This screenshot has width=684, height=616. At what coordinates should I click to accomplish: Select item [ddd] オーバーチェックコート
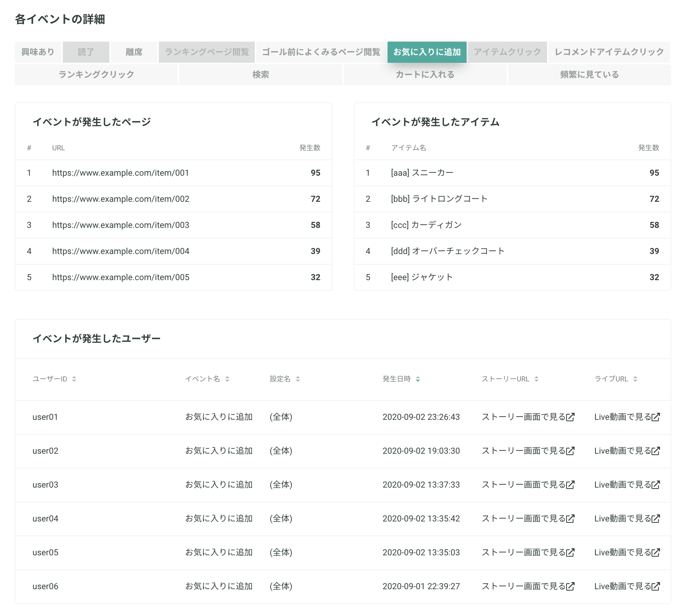click(448, 251)
